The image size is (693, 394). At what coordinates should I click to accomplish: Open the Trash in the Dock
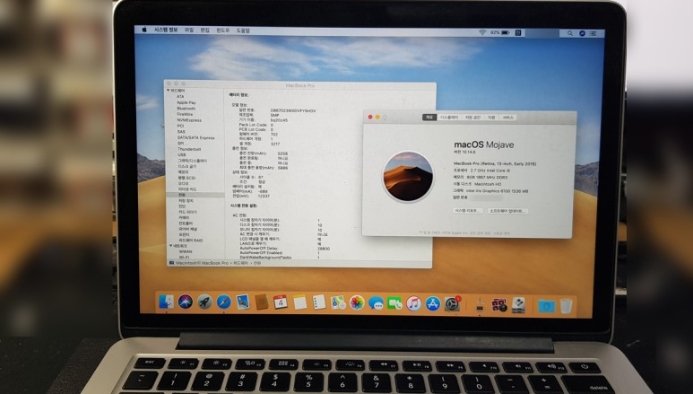pos(566,306)
